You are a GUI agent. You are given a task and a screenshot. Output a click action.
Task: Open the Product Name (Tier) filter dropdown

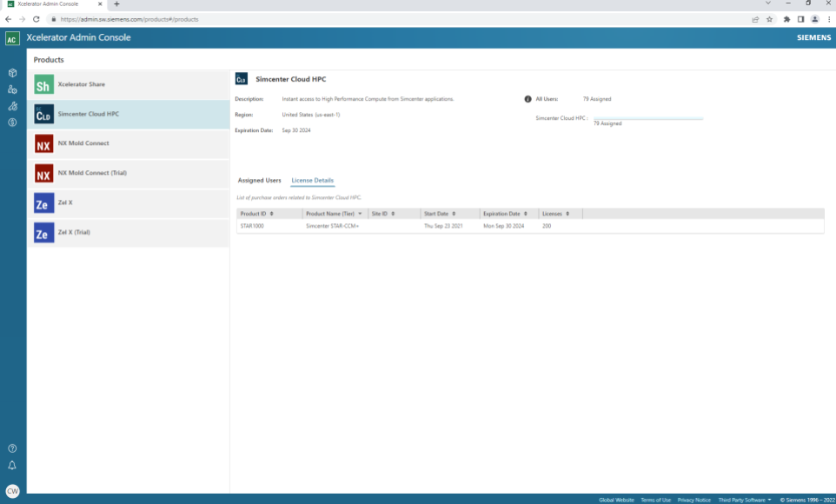[x=360, y=213]
